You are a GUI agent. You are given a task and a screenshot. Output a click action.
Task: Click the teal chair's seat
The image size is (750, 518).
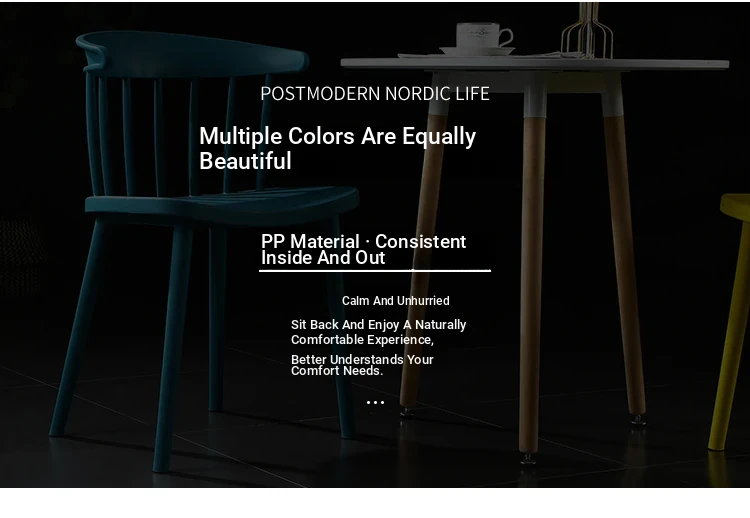pos(220,203)
